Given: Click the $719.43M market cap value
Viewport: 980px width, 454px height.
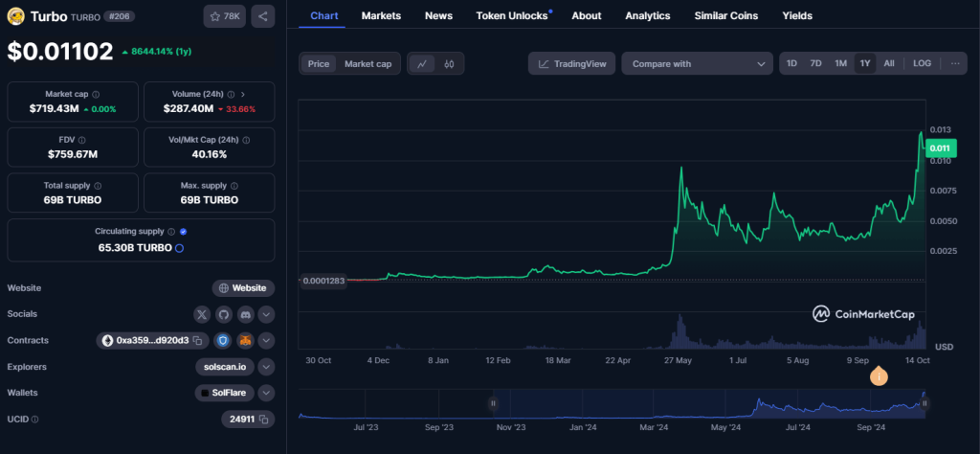Looking at the screenshot, I should tap(55, 109).
